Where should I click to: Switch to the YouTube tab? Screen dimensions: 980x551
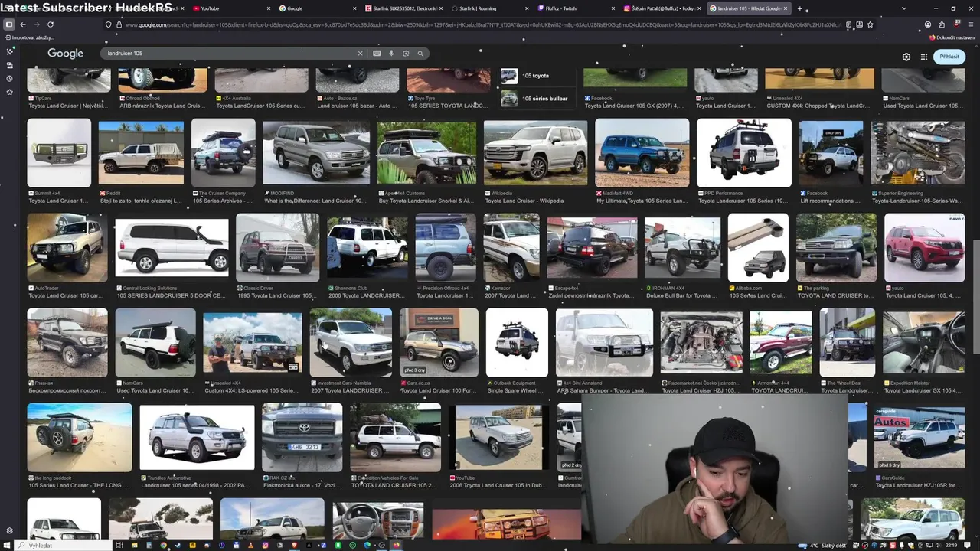(230, 8)
